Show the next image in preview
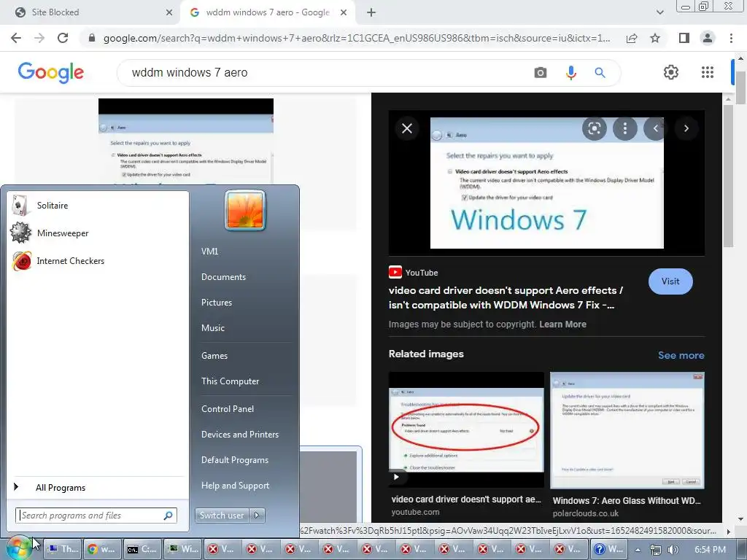This screenshot has width=747, height=560. tap(686, 128)
